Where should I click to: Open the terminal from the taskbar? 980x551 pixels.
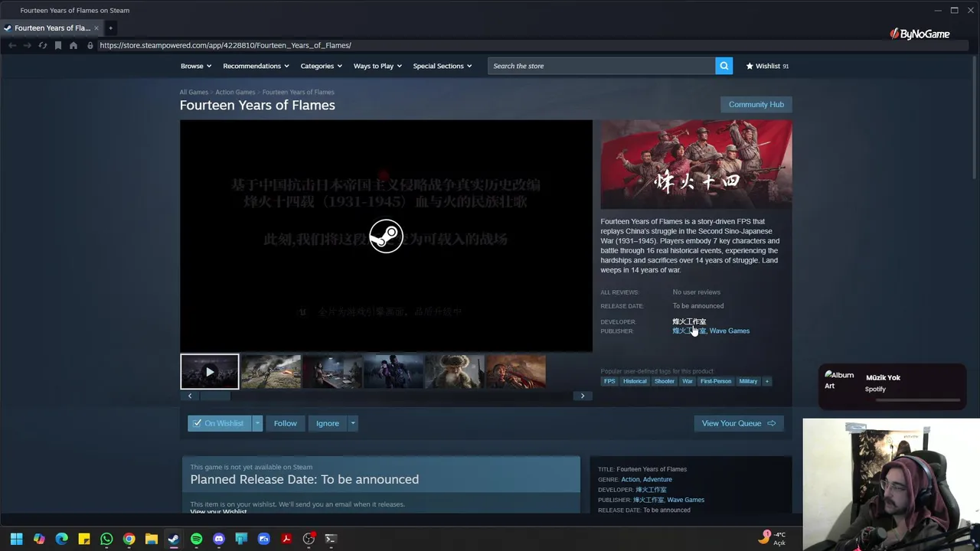click(331, 539)
